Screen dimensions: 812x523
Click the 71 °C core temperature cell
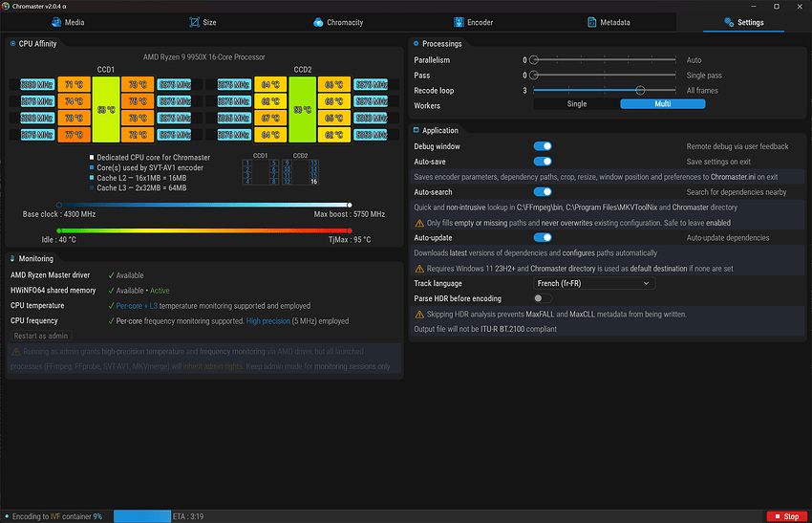tap(75, 84)
